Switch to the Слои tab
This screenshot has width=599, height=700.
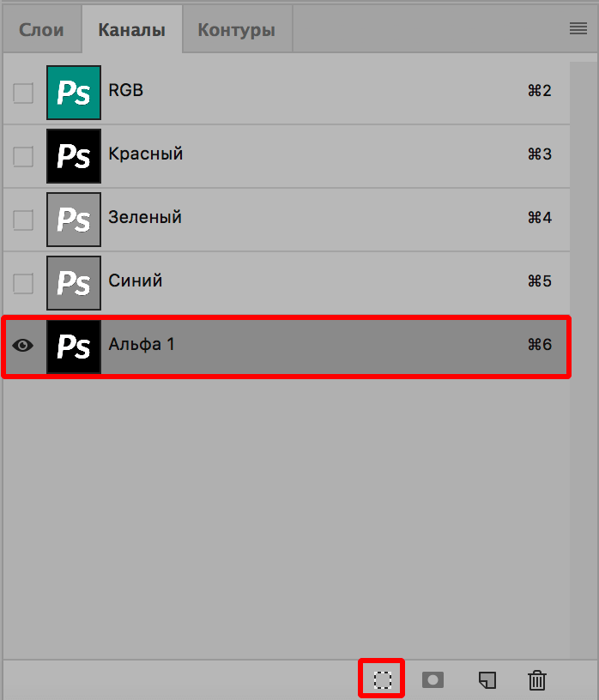(40, 28)
